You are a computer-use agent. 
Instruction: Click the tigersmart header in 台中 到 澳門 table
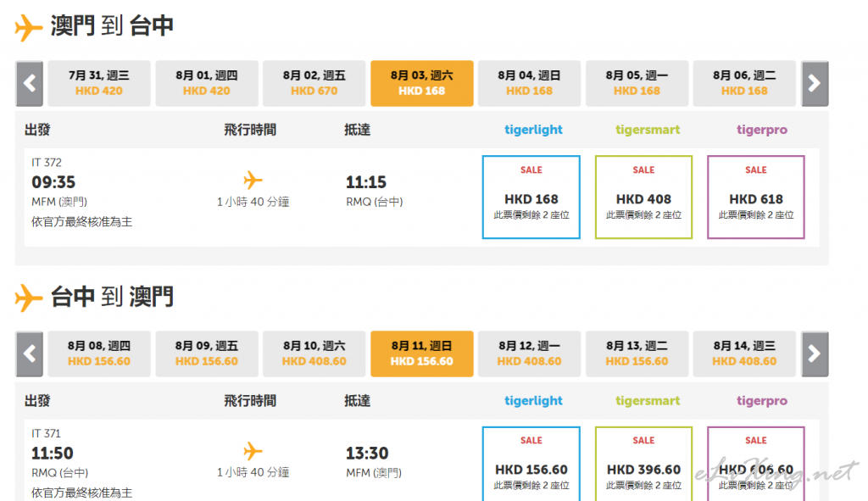(648, 401)
